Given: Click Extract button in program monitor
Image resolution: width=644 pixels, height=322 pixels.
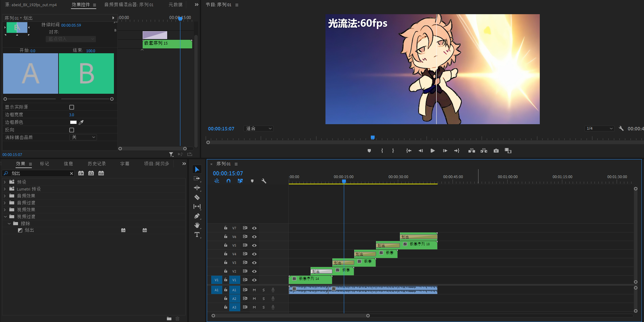Looking at the screenshot, I should pyautogui.click(x=484, y=151).
